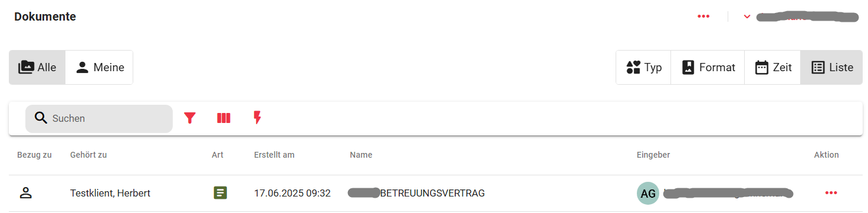Click the red filter funnel icon
Viewport: 868px width, 213px height.
[x=189, y=118]
